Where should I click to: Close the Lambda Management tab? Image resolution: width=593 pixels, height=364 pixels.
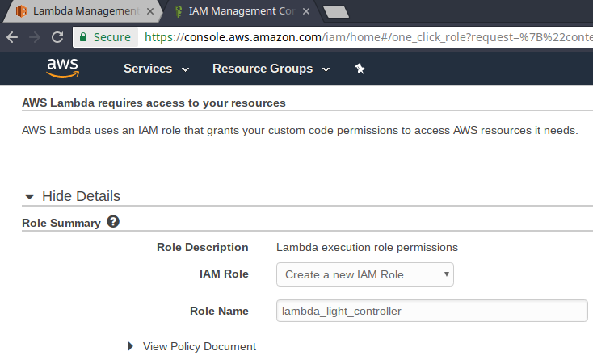click(x=150, y=11)
